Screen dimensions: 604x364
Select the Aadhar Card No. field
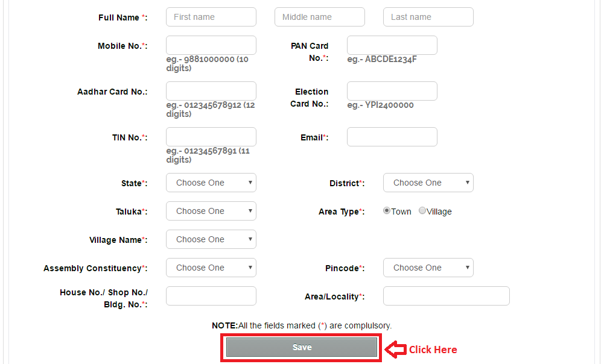pos(211,91)
